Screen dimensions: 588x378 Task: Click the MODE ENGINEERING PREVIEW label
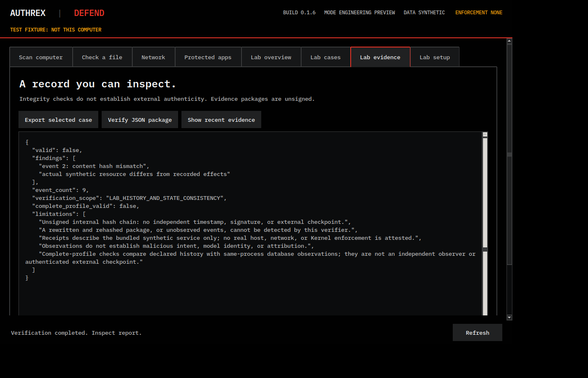[360, 13]
